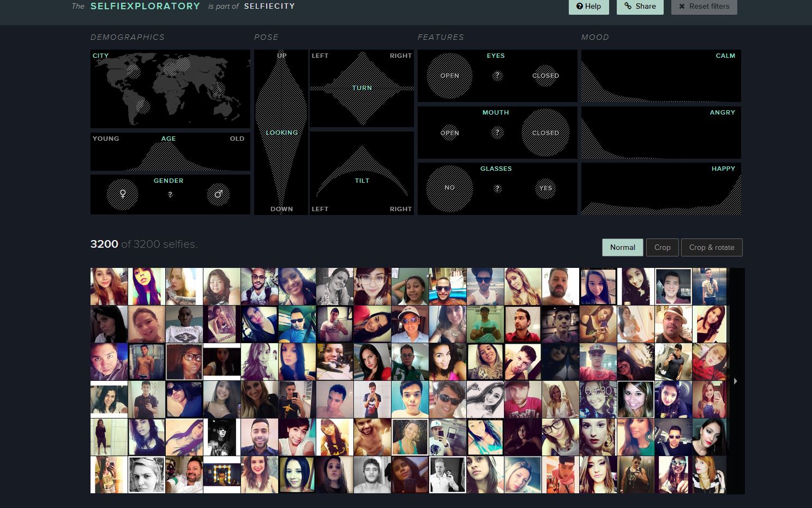Choose Glasses Yes circle filter
This screenshot has height=508, width=812.
(x=545, y=188)
